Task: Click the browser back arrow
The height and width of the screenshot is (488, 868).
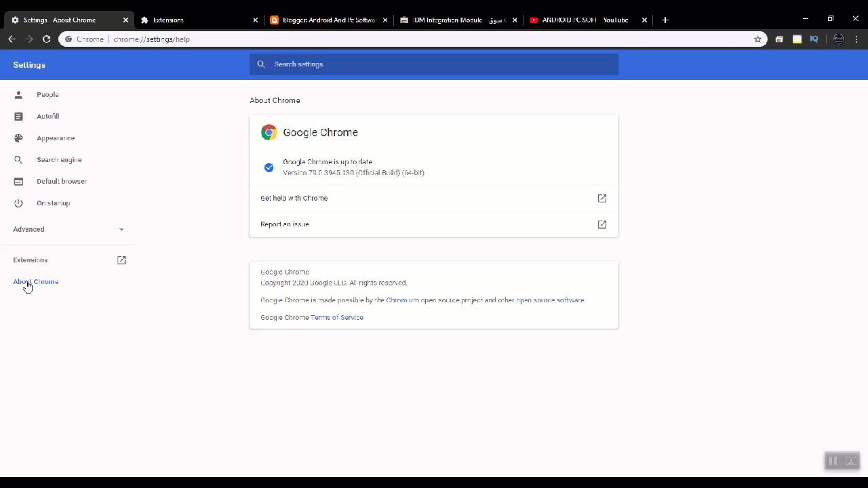Action: [12, 39]
